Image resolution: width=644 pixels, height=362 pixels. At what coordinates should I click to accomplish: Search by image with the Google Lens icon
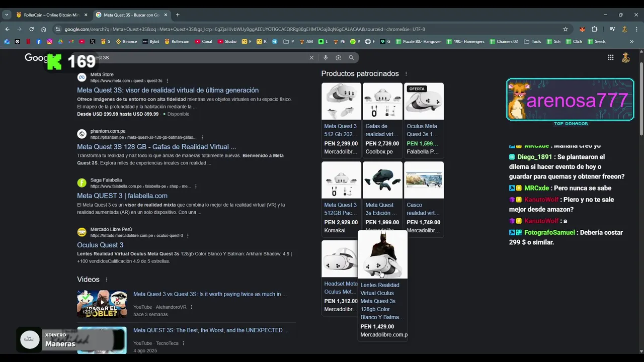coord(338,58)
